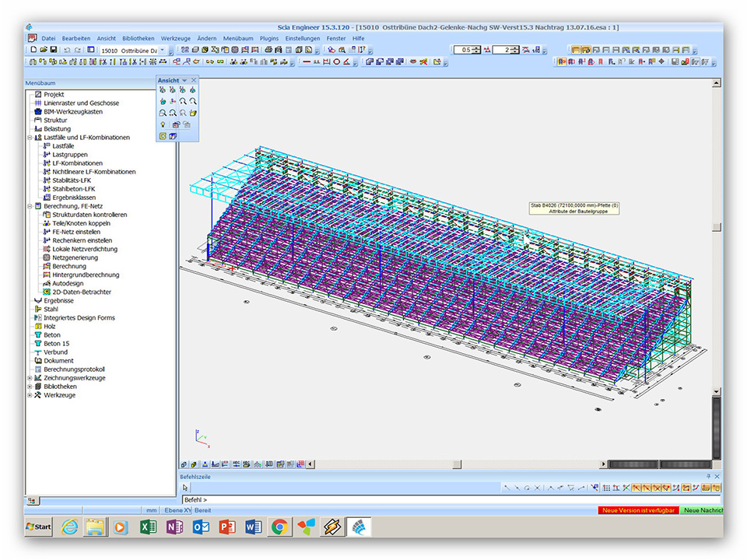Select Nichtlineare LF-Kombinationen in the tree
This screenshot has height=560, width=747.
(x=93, y=172)
